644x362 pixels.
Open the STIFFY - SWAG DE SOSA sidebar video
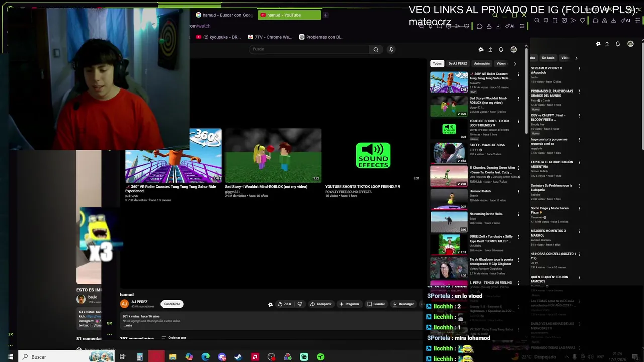pos(449,153)
